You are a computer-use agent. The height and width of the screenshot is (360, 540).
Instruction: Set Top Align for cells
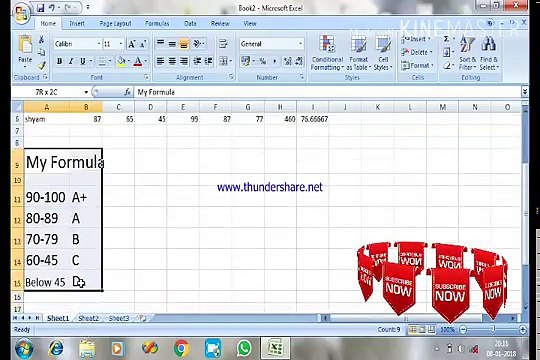(160, 43)
